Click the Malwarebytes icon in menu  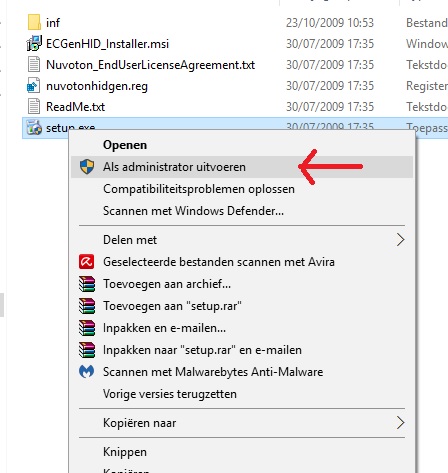87,372
